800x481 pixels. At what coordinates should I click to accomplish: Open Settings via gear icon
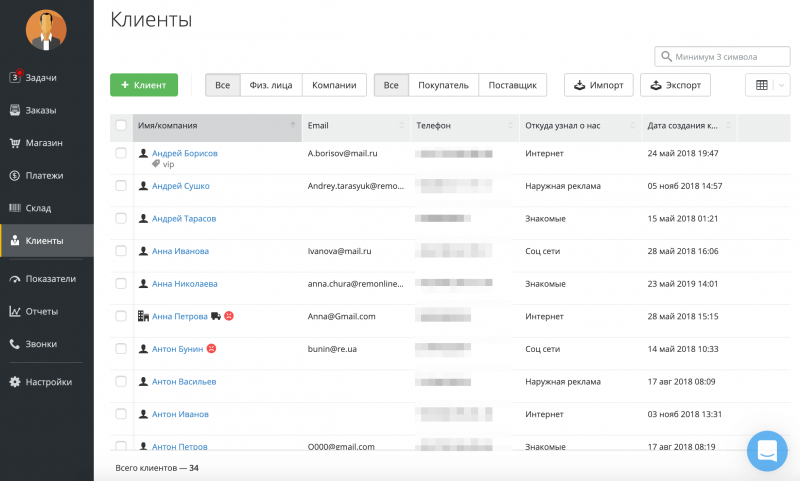click(x=15, y=381)
